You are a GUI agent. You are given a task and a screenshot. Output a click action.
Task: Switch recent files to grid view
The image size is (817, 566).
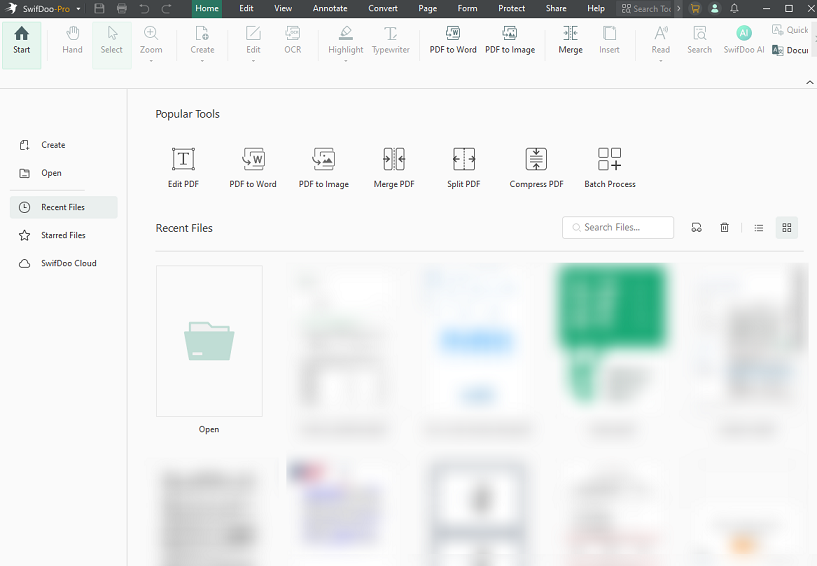787,228
